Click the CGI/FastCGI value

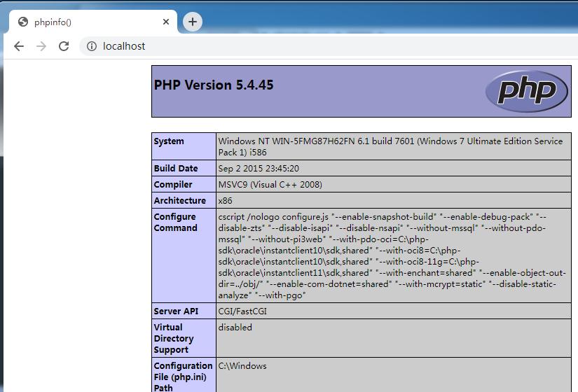pos(242,311)
